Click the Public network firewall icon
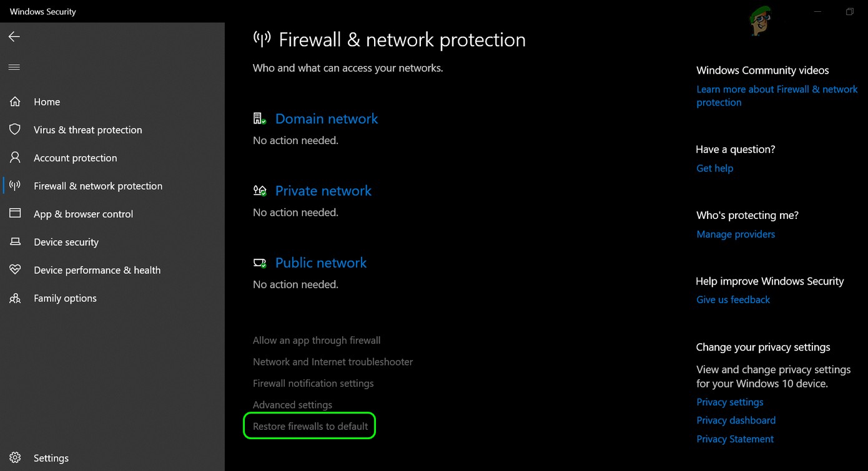Viewport: 868px width, 471px height. [x=260, y=263]
